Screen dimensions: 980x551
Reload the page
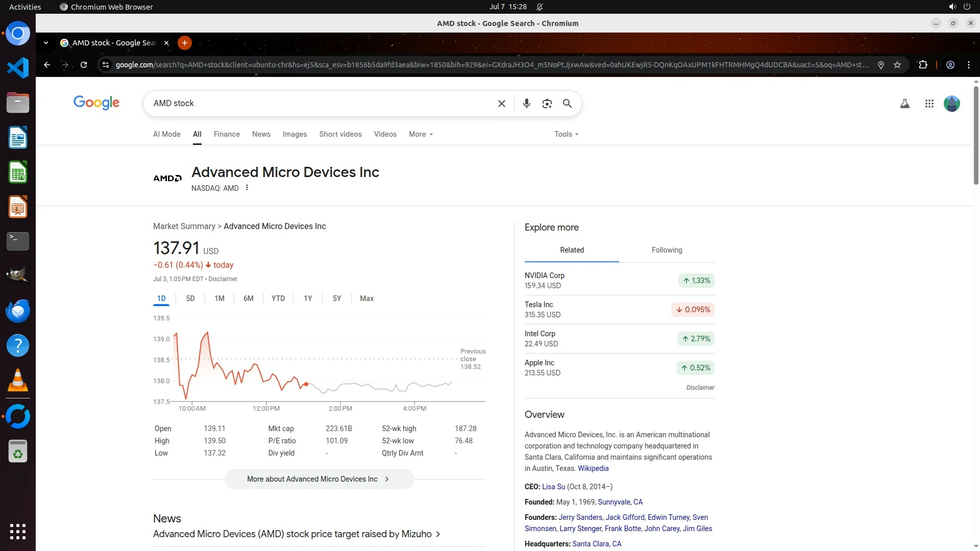(84, 65)
